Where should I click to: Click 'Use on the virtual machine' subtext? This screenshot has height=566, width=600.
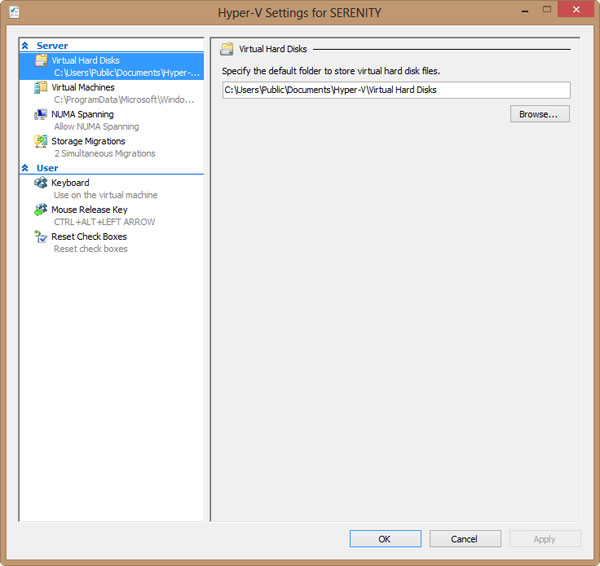coord(106,195)
